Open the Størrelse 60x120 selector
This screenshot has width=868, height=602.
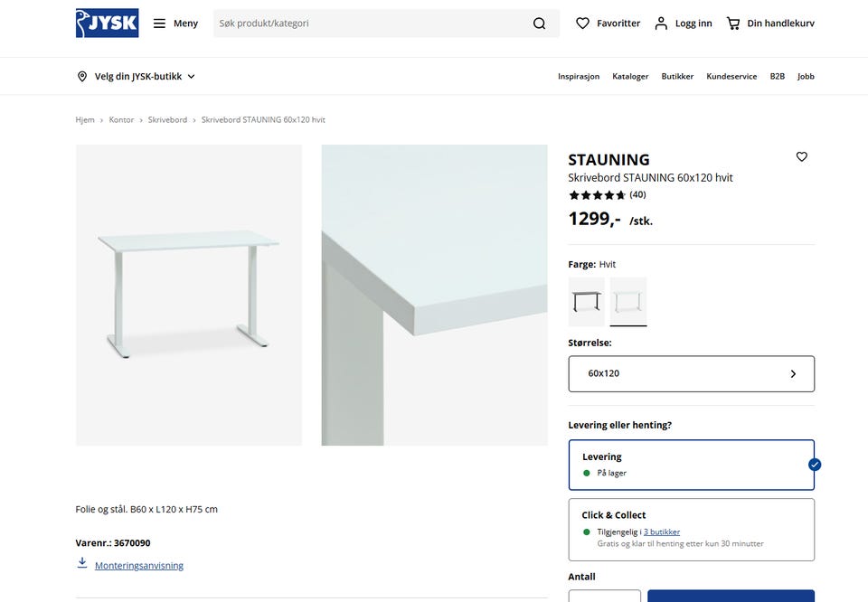click(x=692, y=373)
